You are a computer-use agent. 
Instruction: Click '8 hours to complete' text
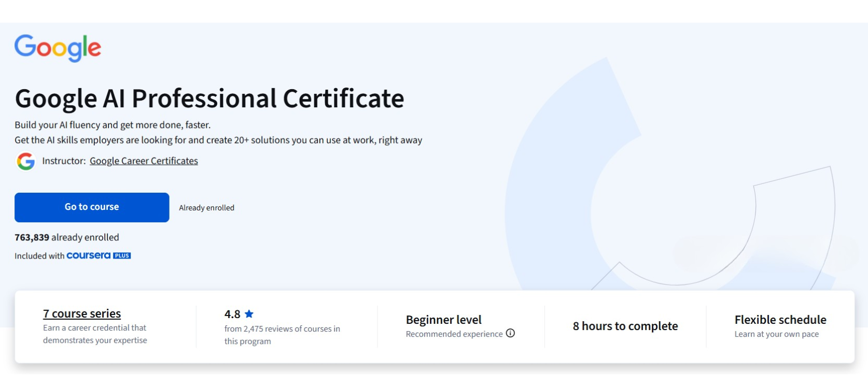(625, 326)
